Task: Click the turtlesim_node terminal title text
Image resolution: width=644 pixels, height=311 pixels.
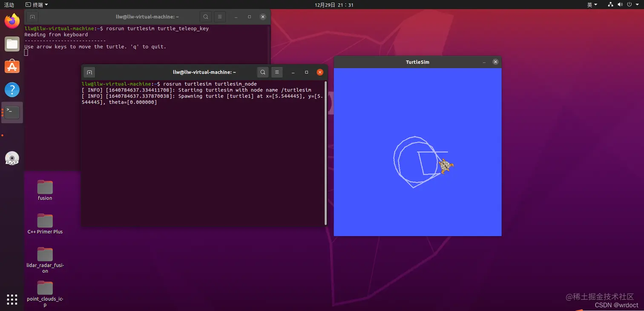Action: click(204, 72)
